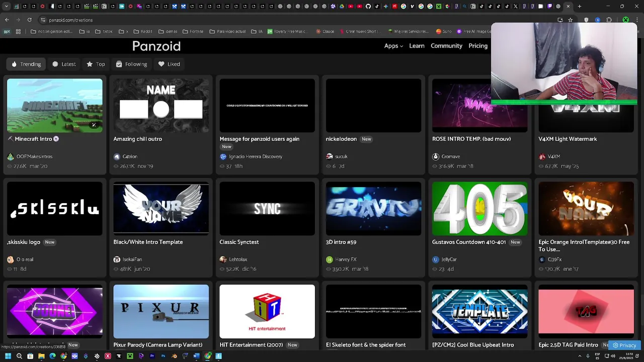The width and height of the screenshot is (644, 362).
Task: Click the Panzoid logo
Action: point(156,46)
